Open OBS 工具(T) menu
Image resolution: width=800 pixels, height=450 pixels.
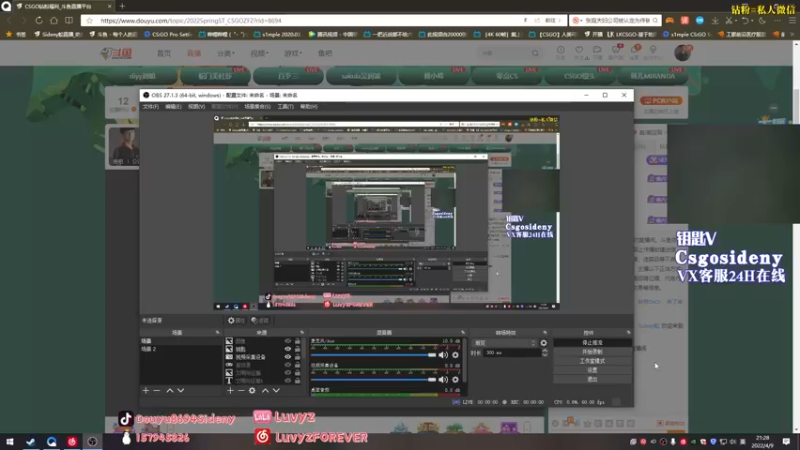coord(285,107)
